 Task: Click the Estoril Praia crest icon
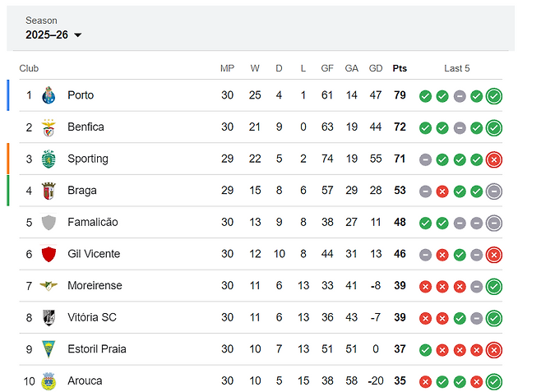pyautogui.click(x=49, y=349)
